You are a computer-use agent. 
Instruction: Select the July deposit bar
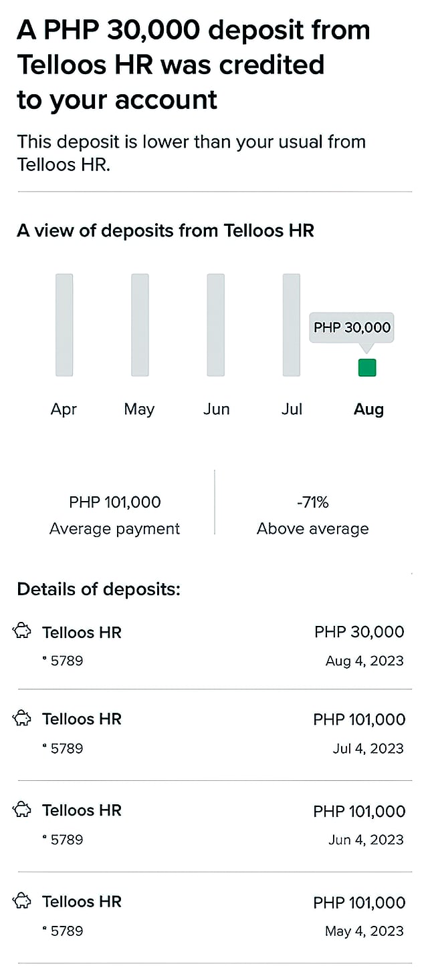point(292,325)
